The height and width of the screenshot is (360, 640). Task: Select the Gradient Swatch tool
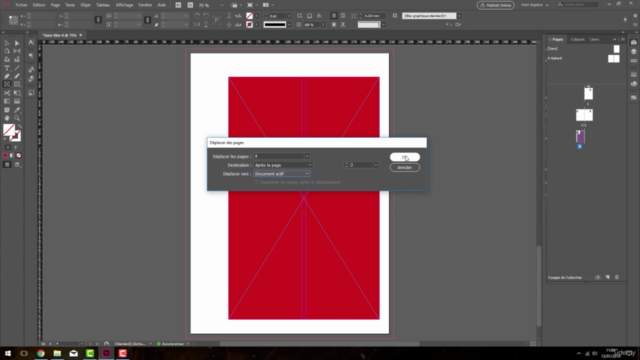[x=7, y=101]
